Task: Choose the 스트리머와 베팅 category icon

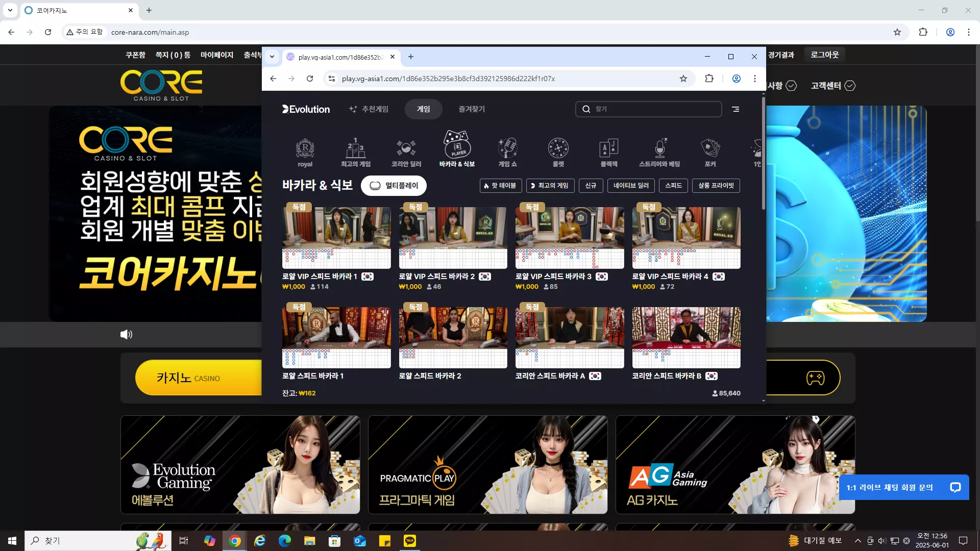Action: click(x=659, y=152)
